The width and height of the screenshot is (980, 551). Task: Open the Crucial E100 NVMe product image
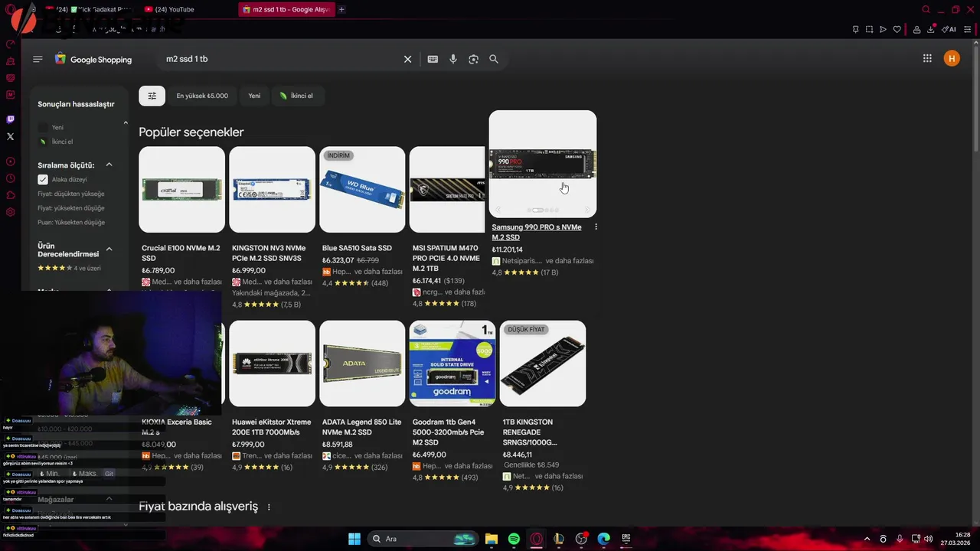click(181, 189)
